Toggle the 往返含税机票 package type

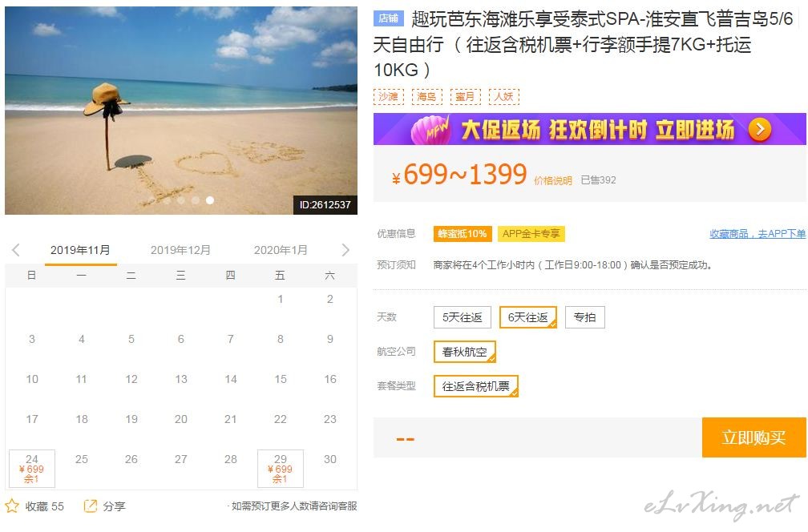[x=475, y=386]
